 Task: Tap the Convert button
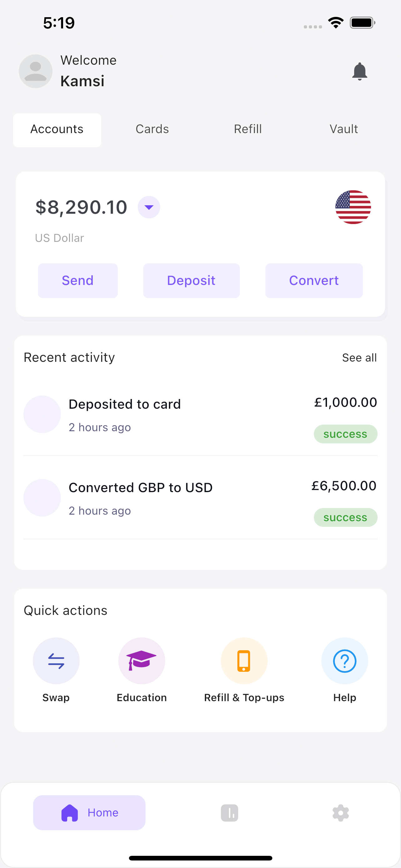[314, 280]
